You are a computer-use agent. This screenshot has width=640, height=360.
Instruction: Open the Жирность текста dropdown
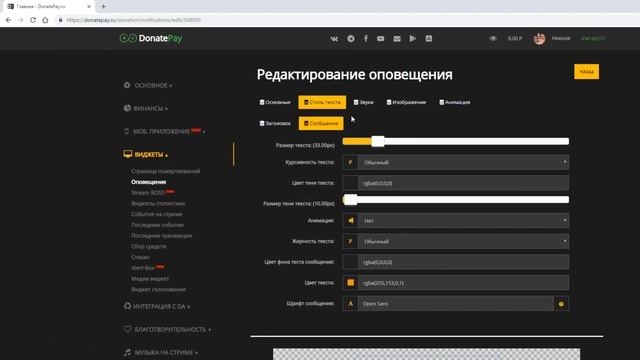click(x=463, y=241)
